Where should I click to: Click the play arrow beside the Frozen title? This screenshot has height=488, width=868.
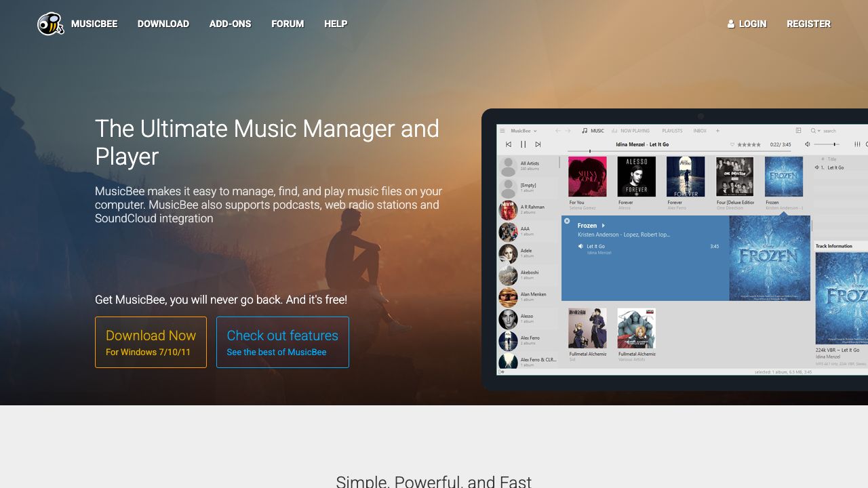tap(603, 226)
